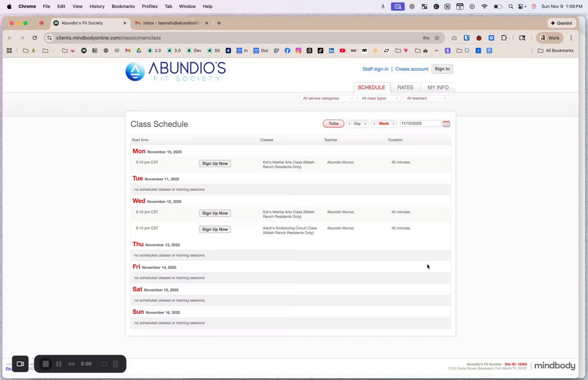588x380 pixels.
Task: Stop the screen recording
Action: (45, 364)
